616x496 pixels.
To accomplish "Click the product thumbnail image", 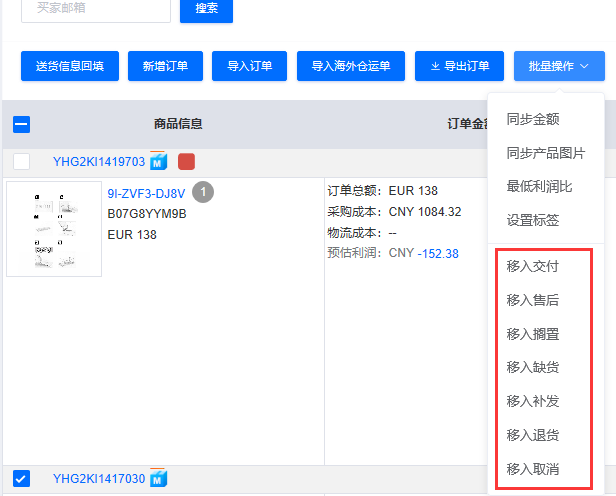I will pos(54,228).
